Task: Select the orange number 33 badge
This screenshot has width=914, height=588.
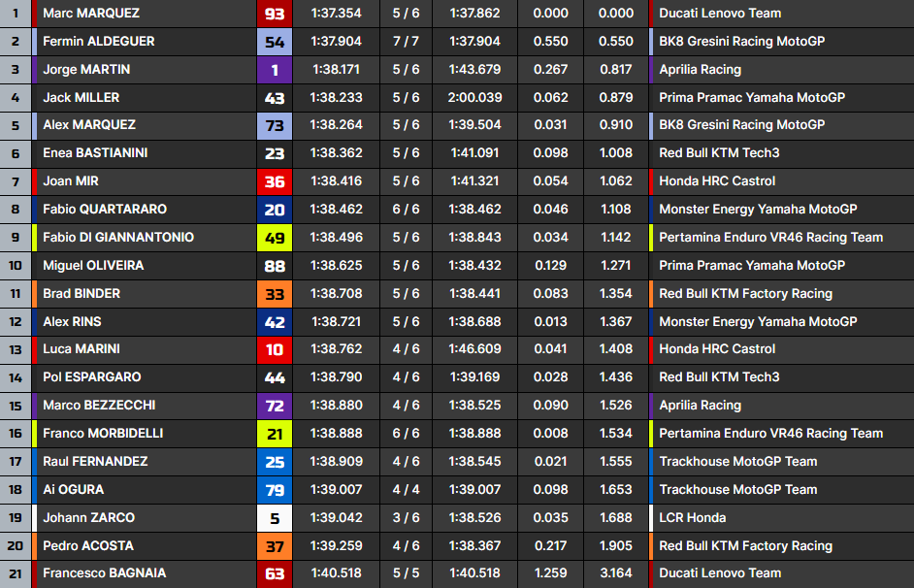Action: 275,294
